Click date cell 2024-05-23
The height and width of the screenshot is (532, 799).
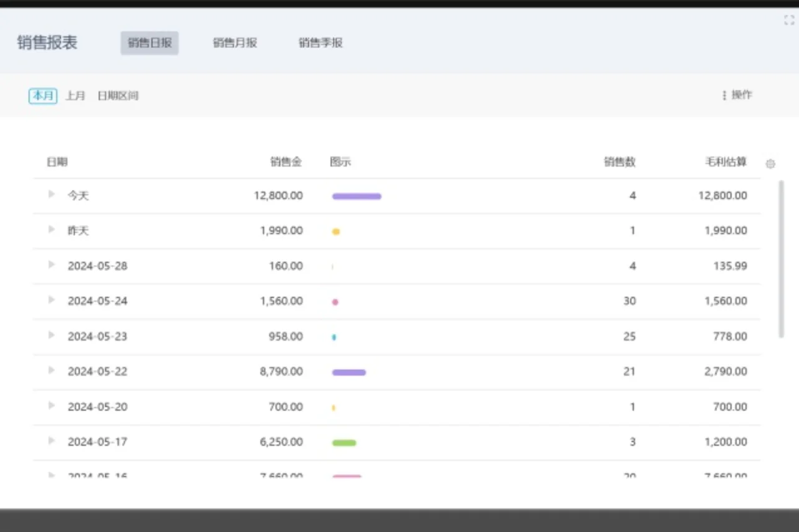pyautogui.click(x=97, y=336)
